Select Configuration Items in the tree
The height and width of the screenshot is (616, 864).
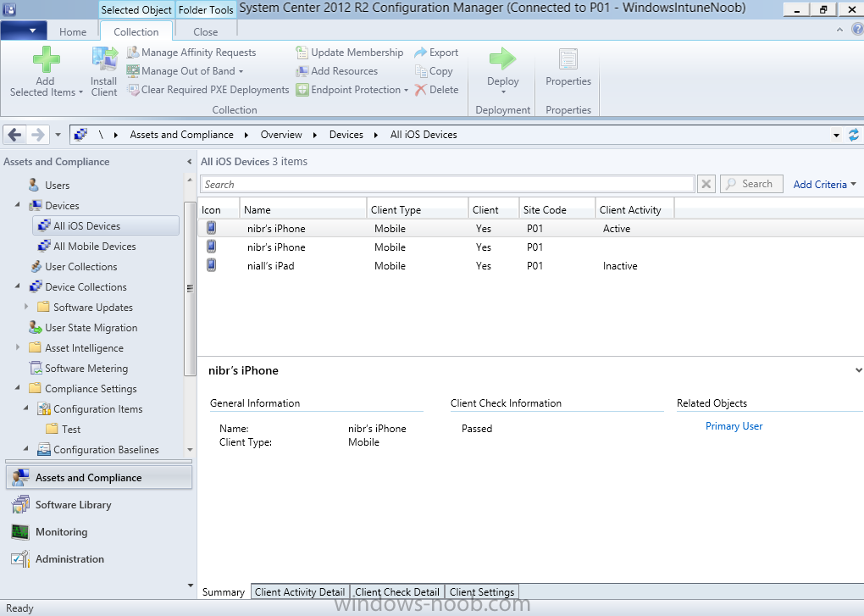tap(91, 408)
